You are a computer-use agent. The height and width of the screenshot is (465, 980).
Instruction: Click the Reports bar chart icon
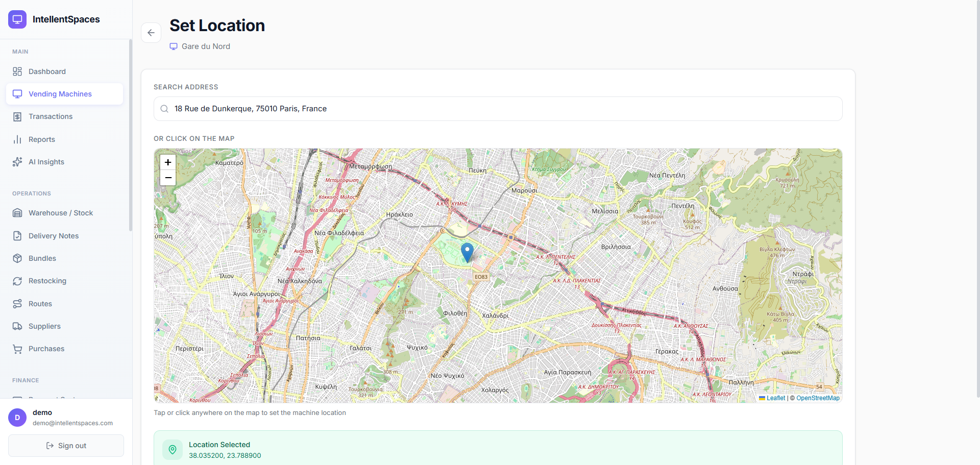tap(17, 139)
